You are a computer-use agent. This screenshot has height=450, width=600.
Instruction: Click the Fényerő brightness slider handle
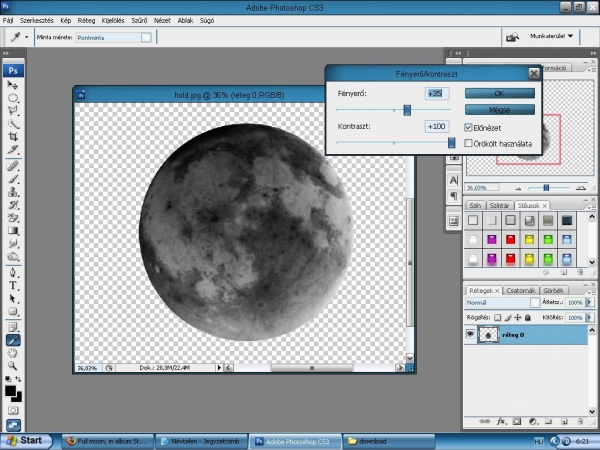pyautogui.click(x=407, y=110)
